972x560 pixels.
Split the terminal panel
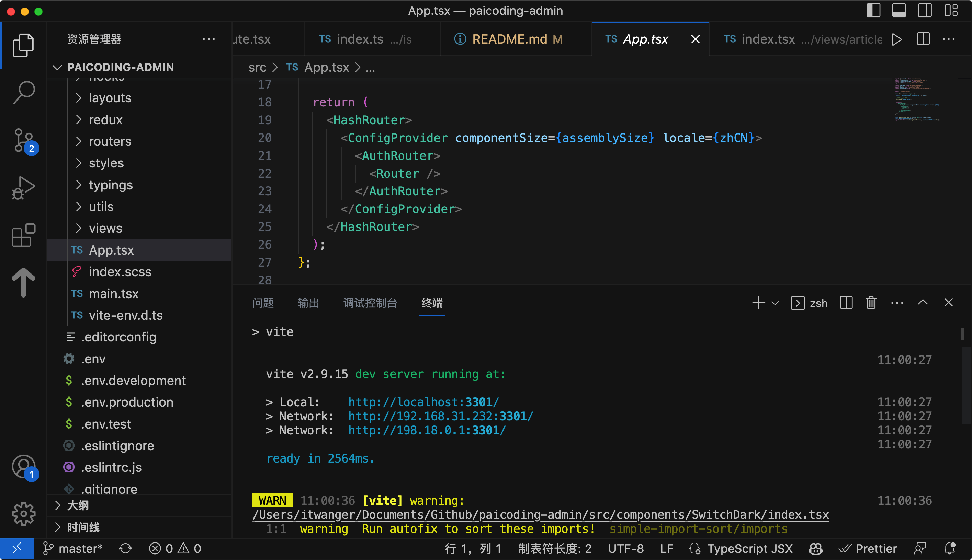846,303
